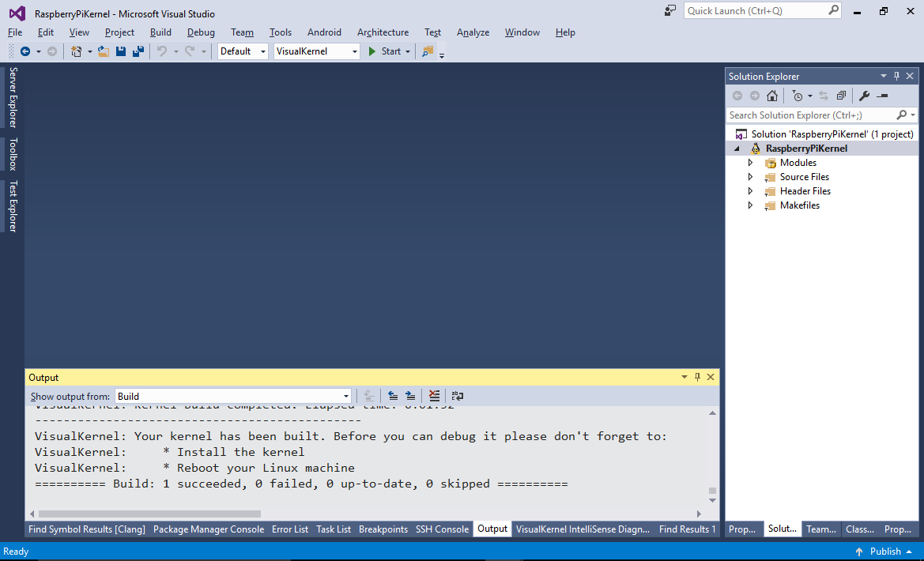This screenshot has height=561, width=924.
Task: Open the Start button dropdown arrow
Action: 407,52
